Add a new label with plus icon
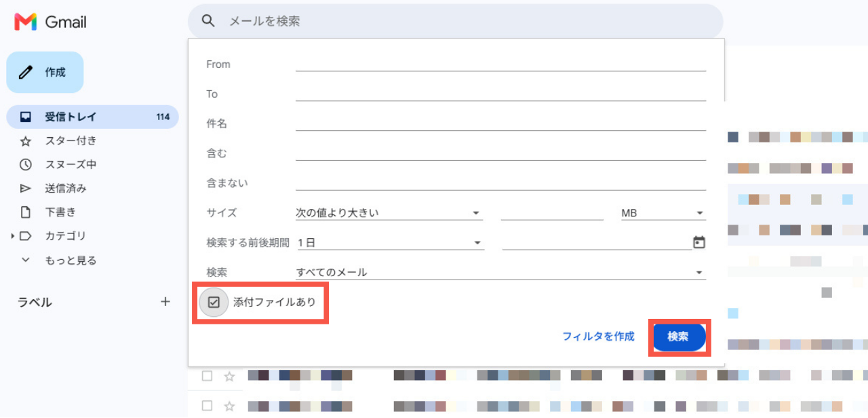Screen dimensions: 868x418 pos(165,302)
